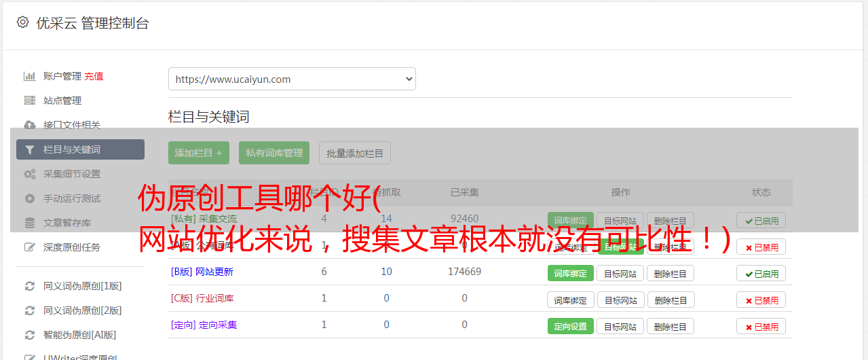Toggle 已禁用 status for 定向采集 row

(761, 326)
